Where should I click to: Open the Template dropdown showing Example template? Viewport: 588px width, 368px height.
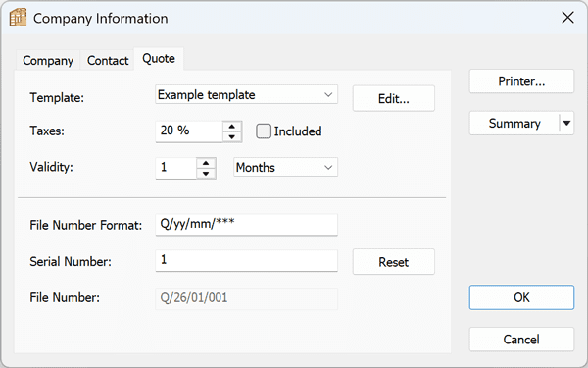(246, 94)
